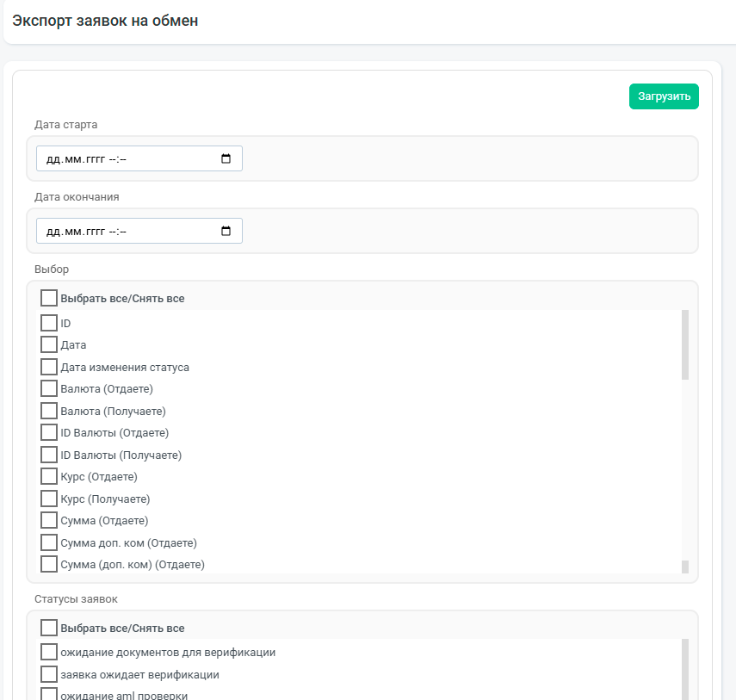Open calendar picker for Дата старта
The image size is (736, 700).
[x=226, y=158]
